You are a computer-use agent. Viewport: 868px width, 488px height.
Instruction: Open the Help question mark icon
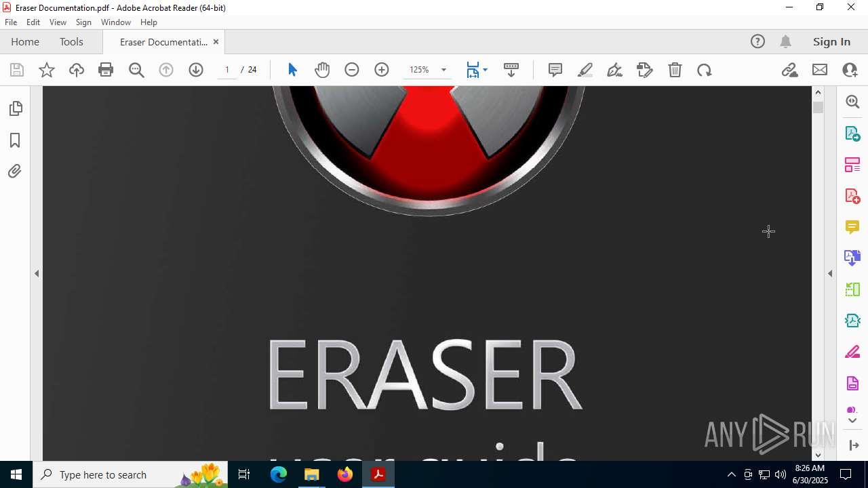[757, 41]
